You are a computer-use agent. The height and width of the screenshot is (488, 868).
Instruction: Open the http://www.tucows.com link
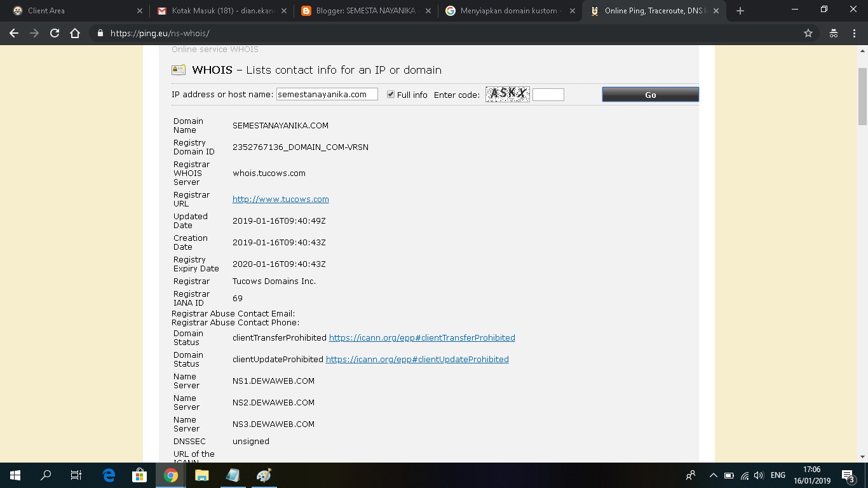tap(280, 199)
